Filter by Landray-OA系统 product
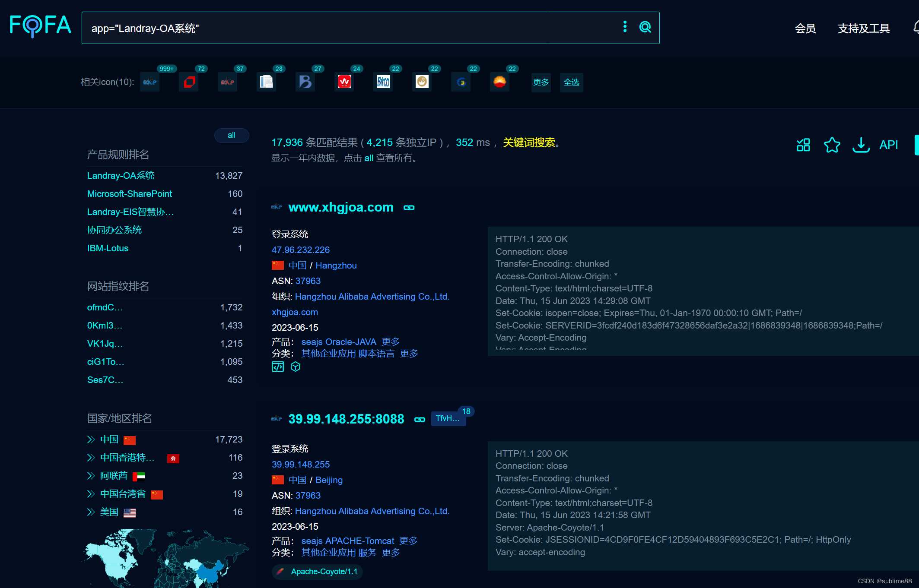This screenshot has width=919, height=588. 121,176
